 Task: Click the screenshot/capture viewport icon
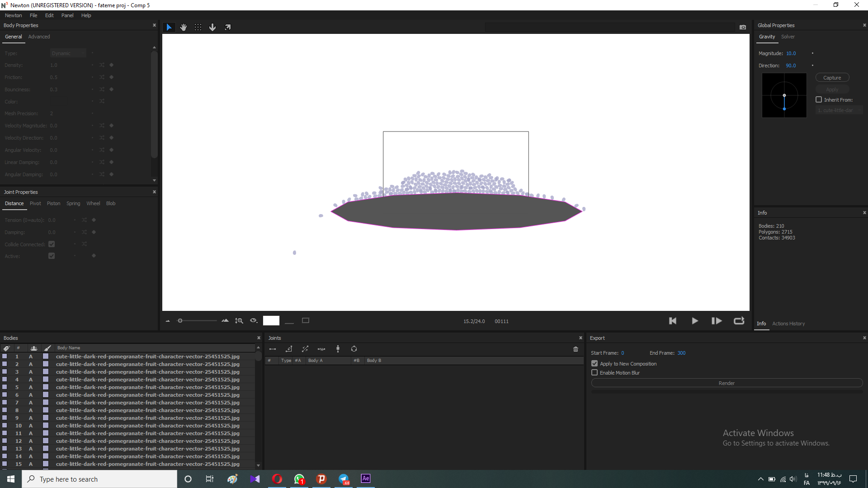(x=743, y=28)
